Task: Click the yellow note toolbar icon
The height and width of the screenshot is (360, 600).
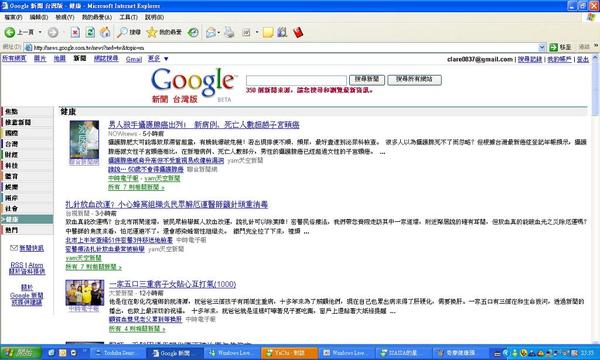Action: 268,33
